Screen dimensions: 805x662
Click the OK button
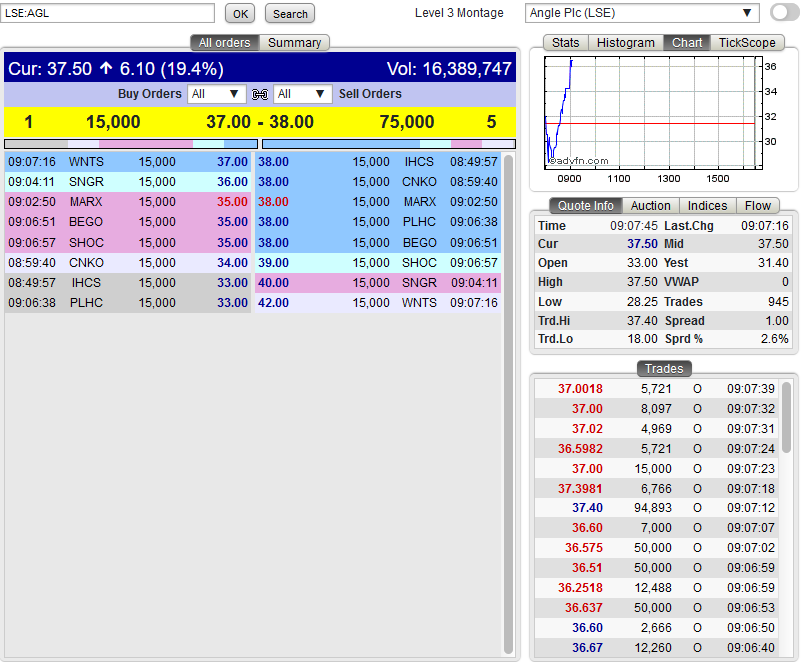[240, 14]
